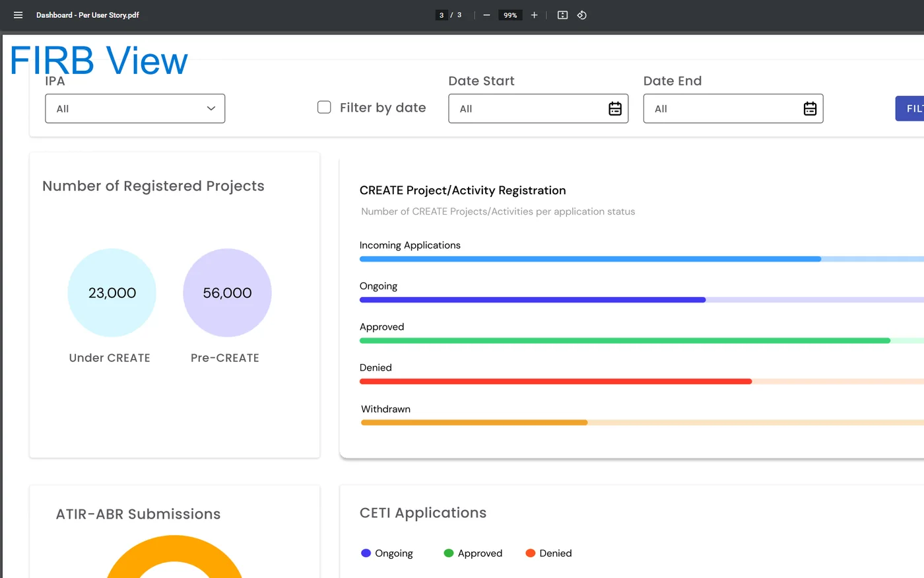
Task: Open the Date End calendar icon
Action: click(x=810, y=109)
